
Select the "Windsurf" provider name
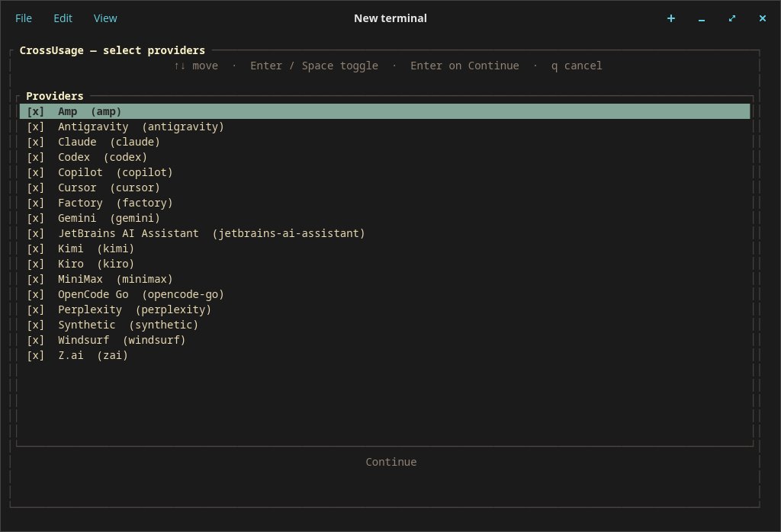pos(83,341)
